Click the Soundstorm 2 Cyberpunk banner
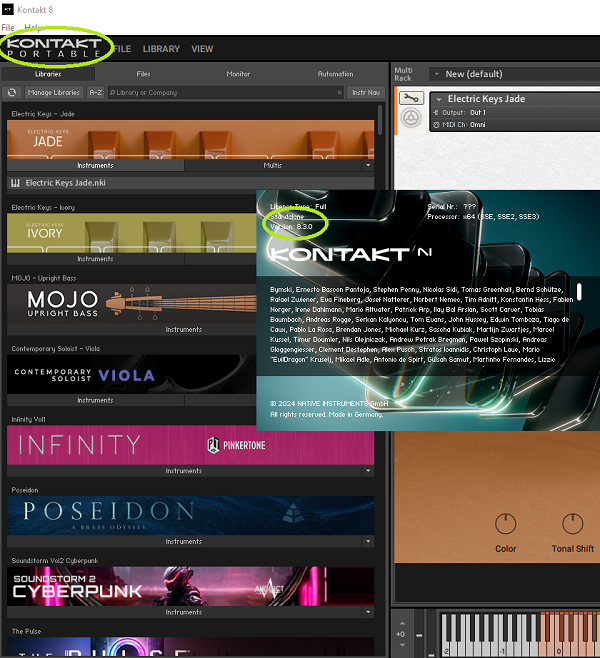This screenshot has width=600, height=658. 190,586
